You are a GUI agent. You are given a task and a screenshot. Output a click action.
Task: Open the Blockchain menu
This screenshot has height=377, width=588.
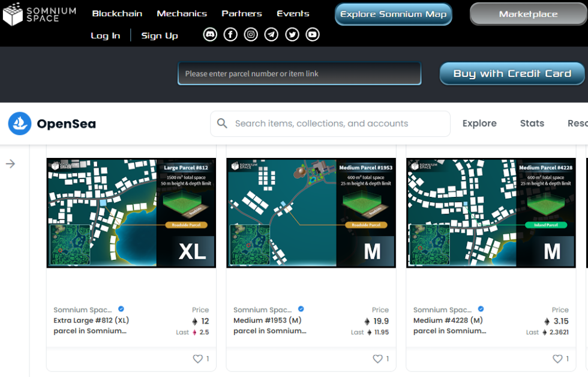tap(117, 13)
